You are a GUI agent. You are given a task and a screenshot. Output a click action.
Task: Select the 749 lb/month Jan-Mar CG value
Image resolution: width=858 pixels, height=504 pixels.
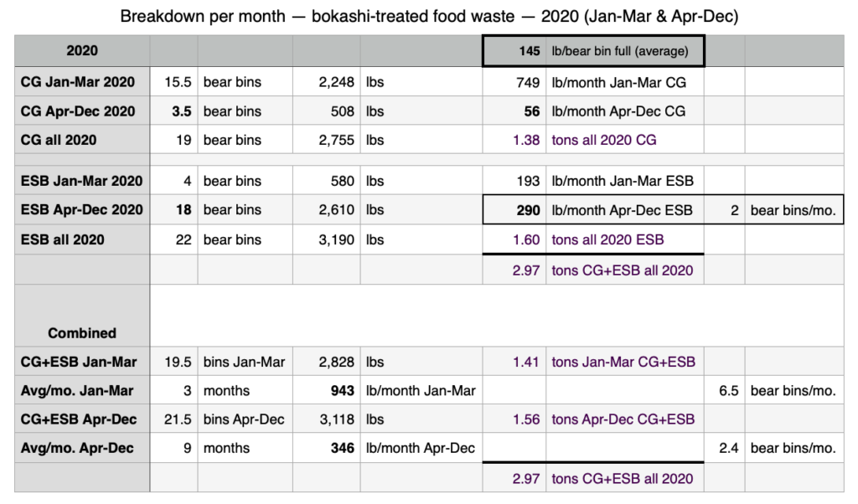(x=514, y=81)
